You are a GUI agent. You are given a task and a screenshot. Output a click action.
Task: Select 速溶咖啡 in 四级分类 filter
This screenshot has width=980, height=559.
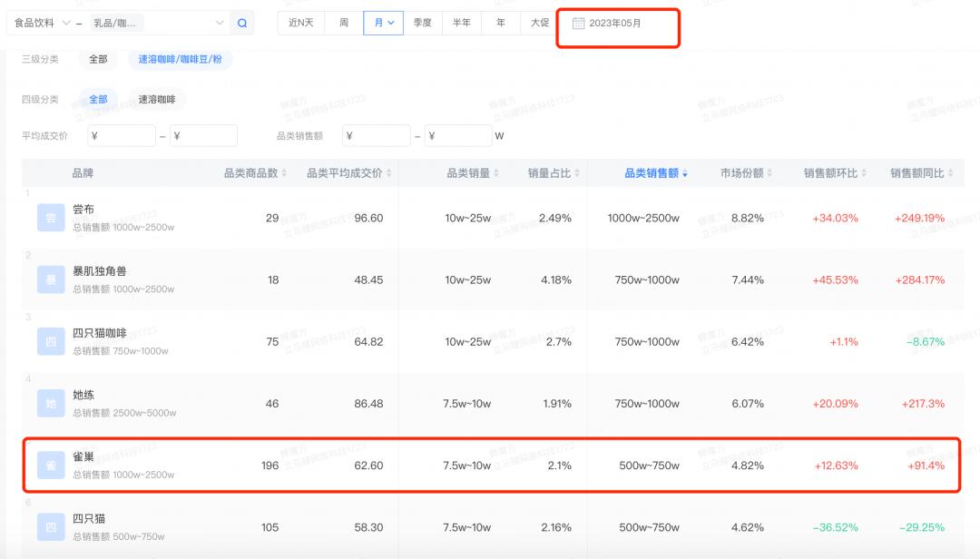[x=156, y=100]
